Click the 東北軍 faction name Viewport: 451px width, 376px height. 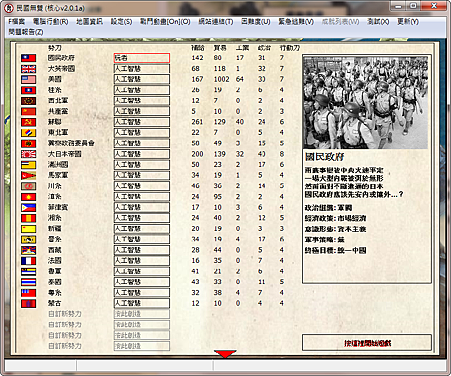[x=58, y=133]
